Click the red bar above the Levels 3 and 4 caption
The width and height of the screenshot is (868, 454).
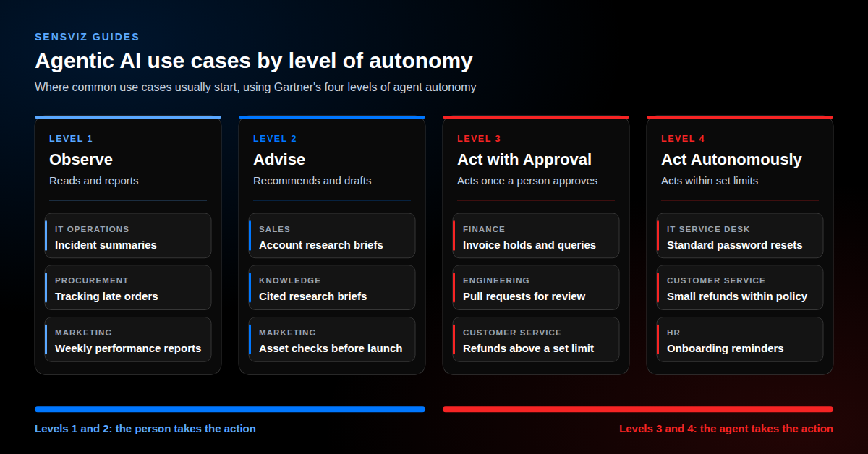coord(638,409)
